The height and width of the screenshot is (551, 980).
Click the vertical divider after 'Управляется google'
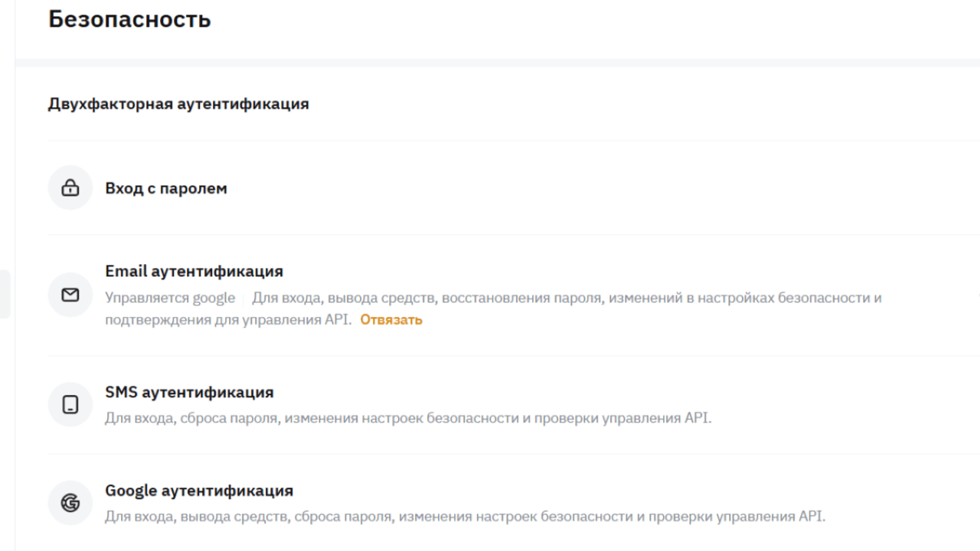click(x=243, y=298)
